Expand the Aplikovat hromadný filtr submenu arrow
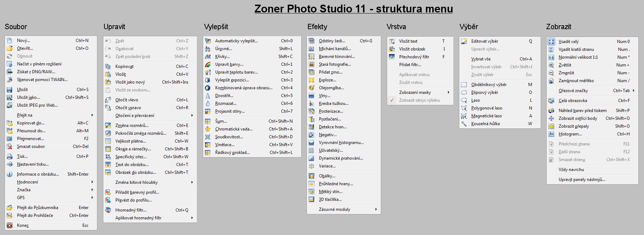The height and width of the screenshot is (235, 644). click(192, 218)
